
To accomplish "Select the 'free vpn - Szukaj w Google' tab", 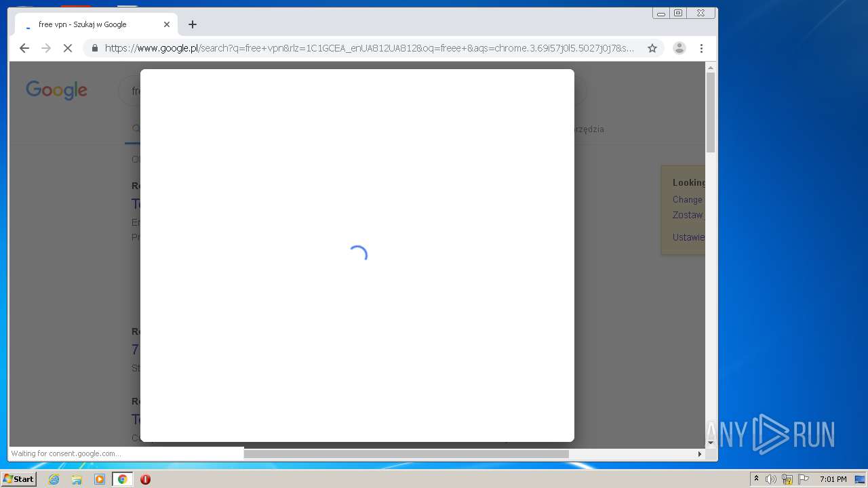I will click(96, 24).
